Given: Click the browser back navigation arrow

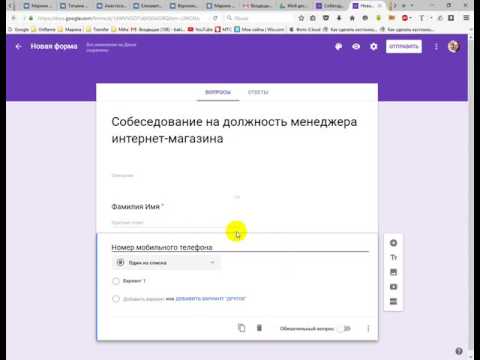Looking at the screenshot, I should [14, 18].
